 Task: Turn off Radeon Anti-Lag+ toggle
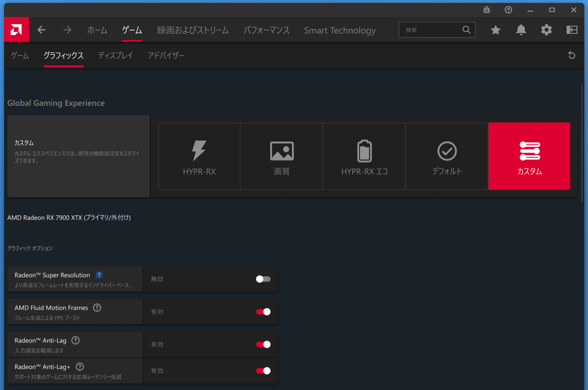click(x=263, y=371)
